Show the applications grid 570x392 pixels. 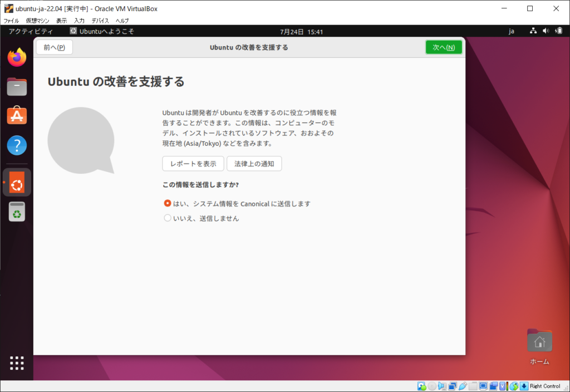pyautogui.click(x=17, y=363)
